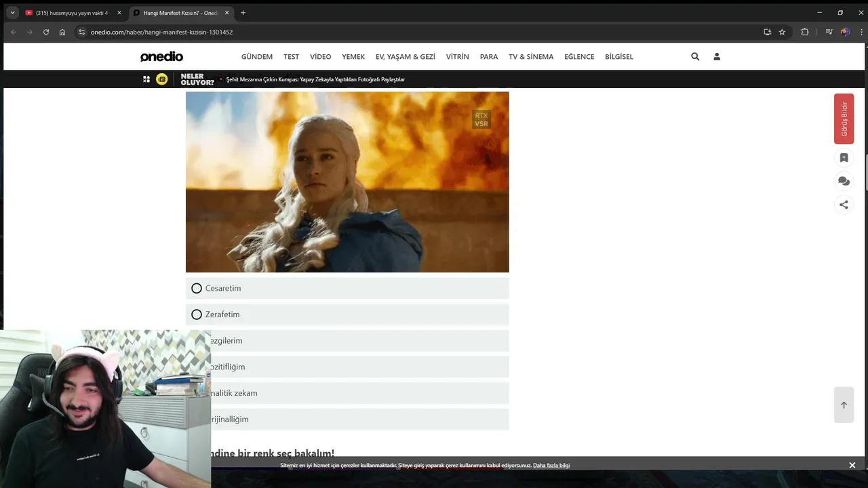
Task: Open the BİLGİSEL menu item
Action: coord(619,57)
